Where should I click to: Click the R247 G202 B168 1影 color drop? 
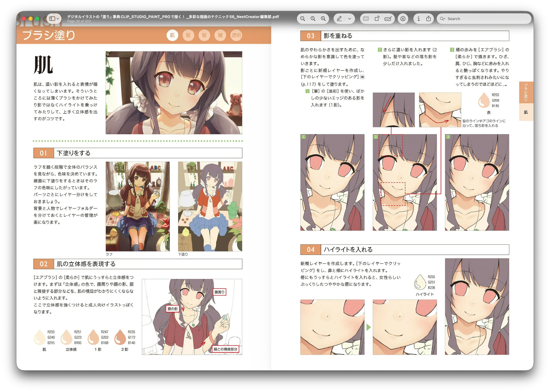click(93, 337)
